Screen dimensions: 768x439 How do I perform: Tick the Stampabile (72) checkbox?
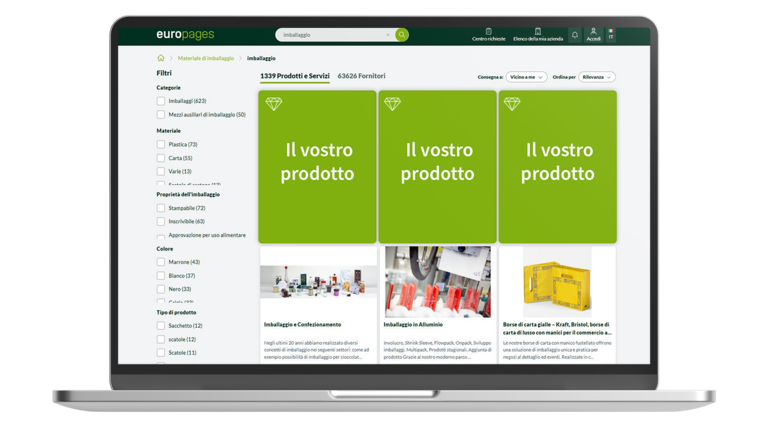(x=161, y=208)
